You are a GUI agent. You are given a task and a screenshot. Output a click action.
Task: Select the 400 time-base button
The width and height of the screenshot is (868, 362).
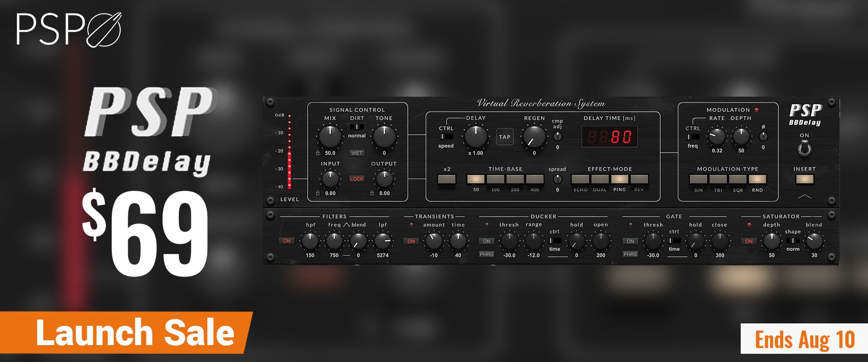point(535,180)
